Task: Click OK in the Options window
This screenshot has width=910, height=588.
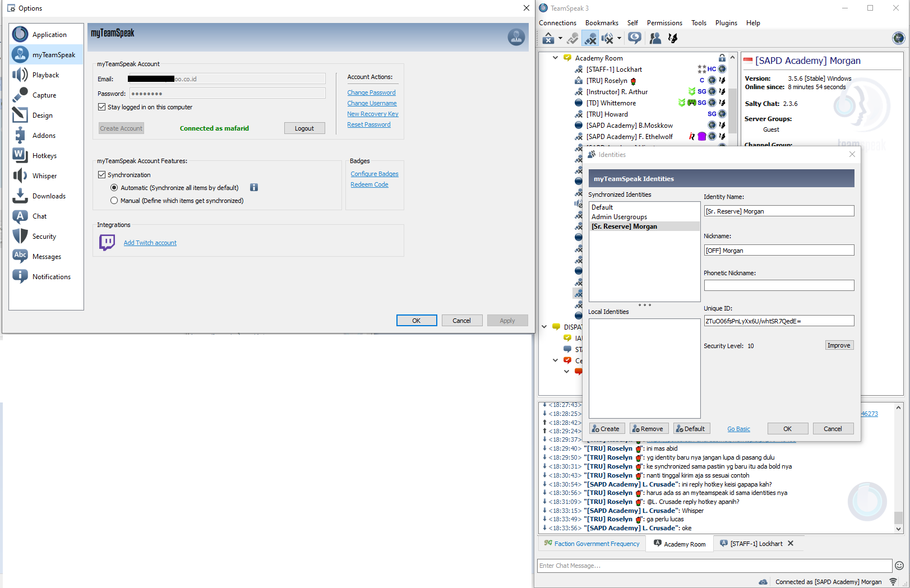Action: 417,321
